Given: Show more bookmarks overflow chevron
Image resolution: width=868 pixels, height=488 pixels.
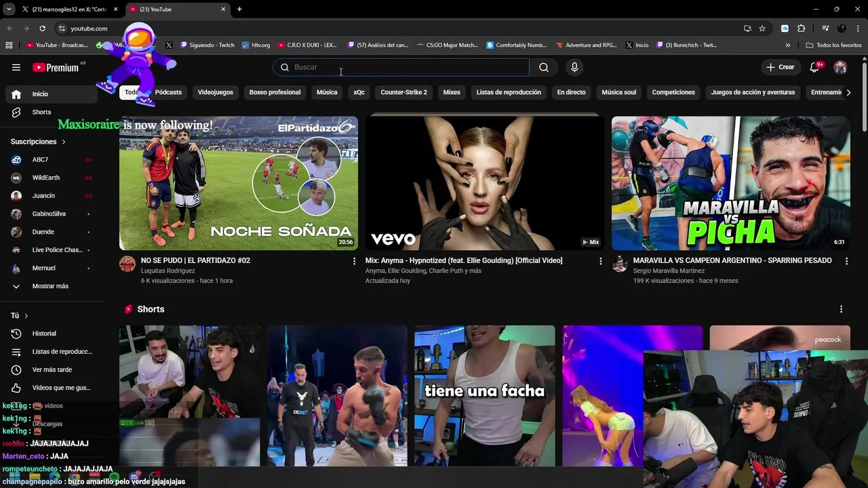Looking at the screenshot, I should click(787, 45).
